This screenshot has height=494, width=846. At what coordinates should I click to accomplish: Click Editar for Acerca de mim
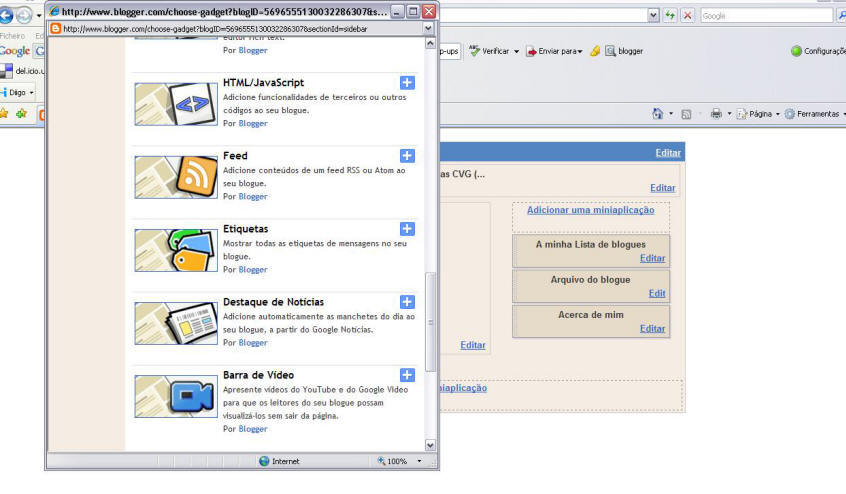(x=652, y=328)
